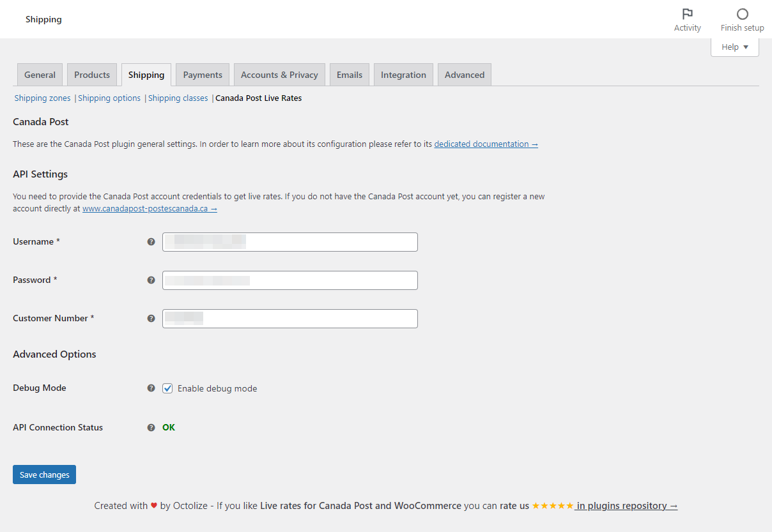Open Shipping zones subsection
772x532 pixels.
(x=43, y=98)
